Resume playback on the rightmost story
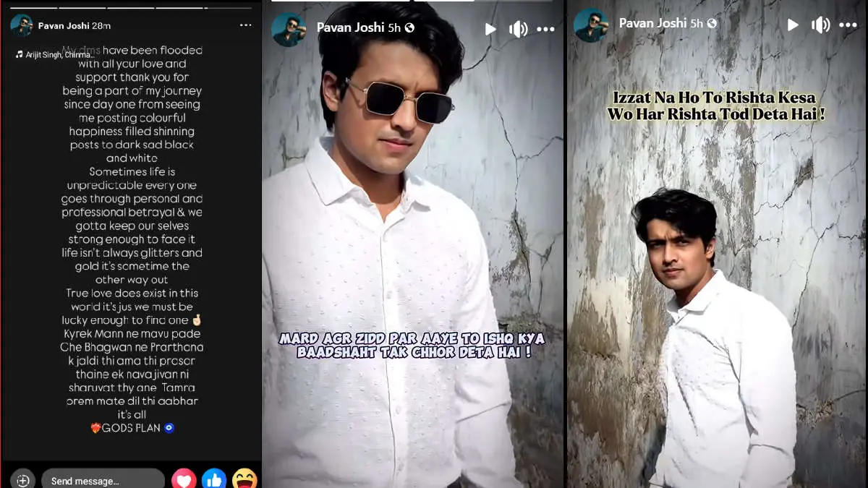The image size is (868, 488). (792, 24)
